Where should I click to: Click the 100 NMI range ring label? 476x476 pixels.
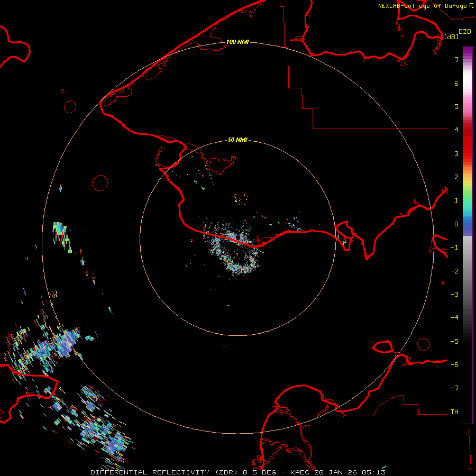237,42
